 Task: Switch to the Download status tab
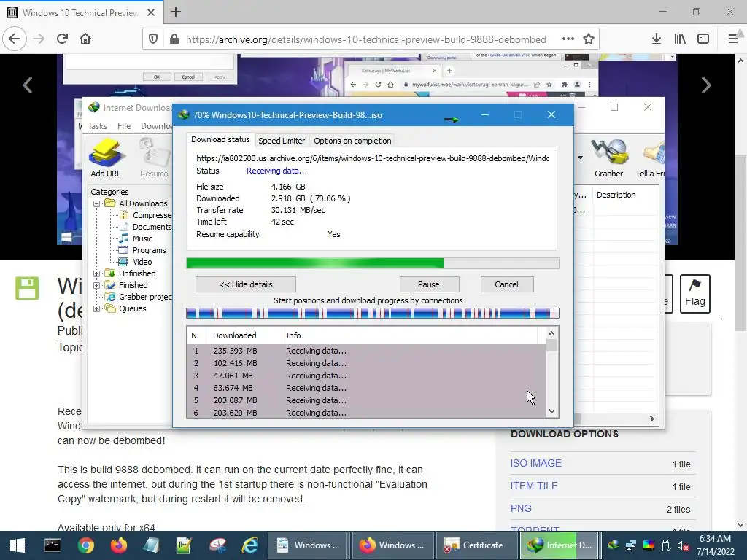[220, 139]
